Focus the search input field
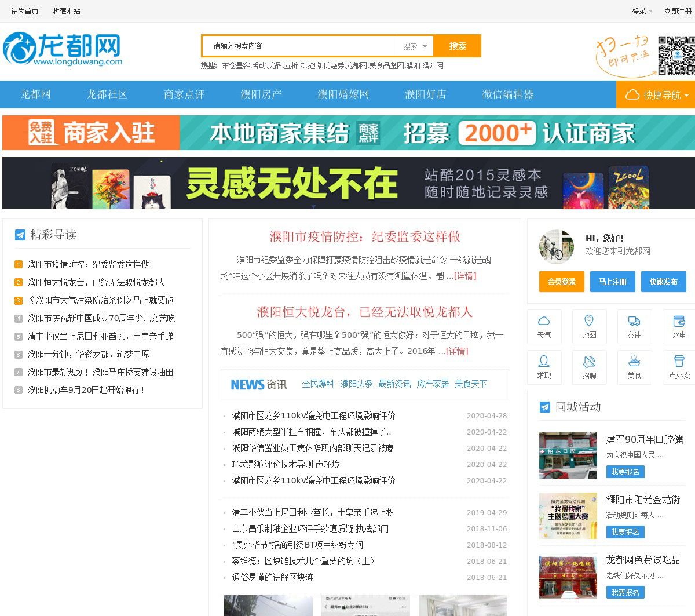The image size is (695, 616). point(300,46)
